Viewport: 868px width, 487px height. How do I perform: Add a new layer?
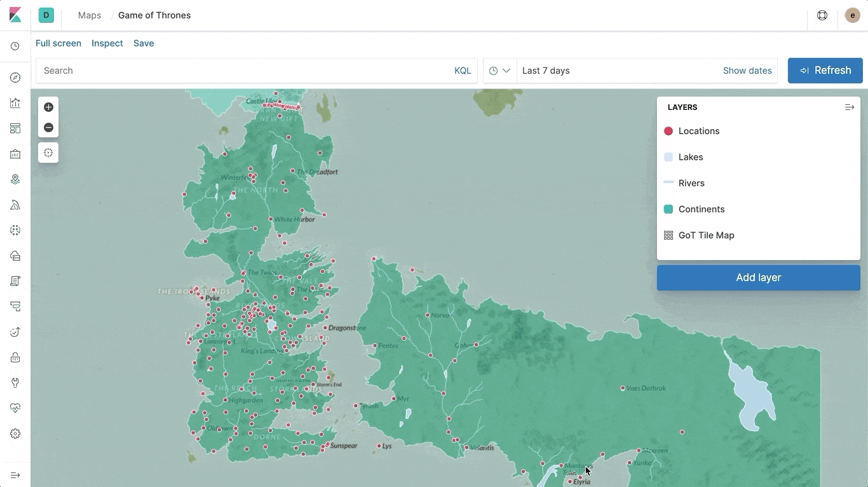point(759,278)
